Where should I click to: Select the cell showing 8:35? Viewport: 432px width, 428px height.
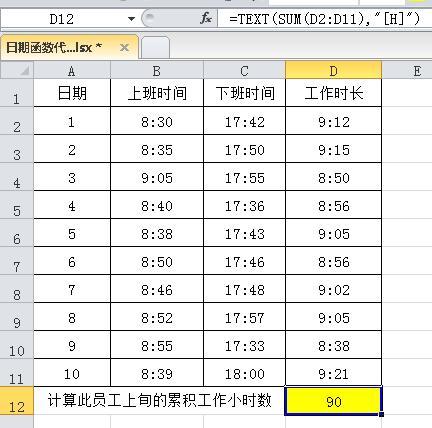(157, 149)
